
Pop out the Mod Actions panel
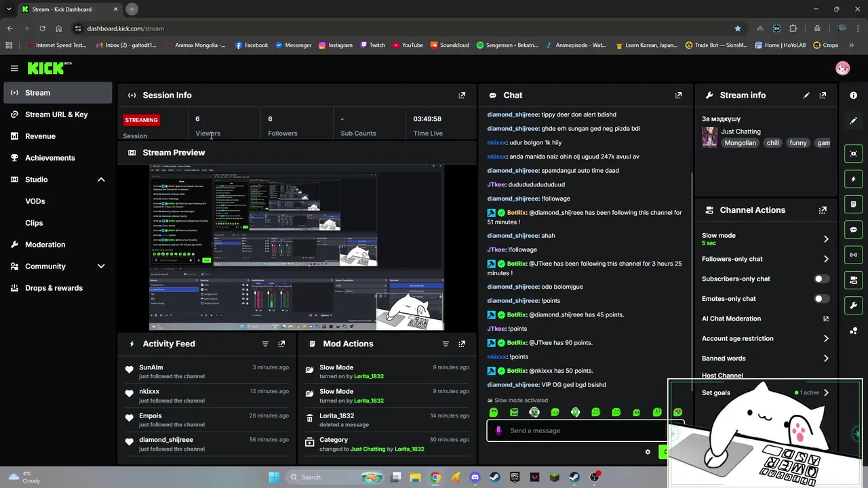click(462, 344)
